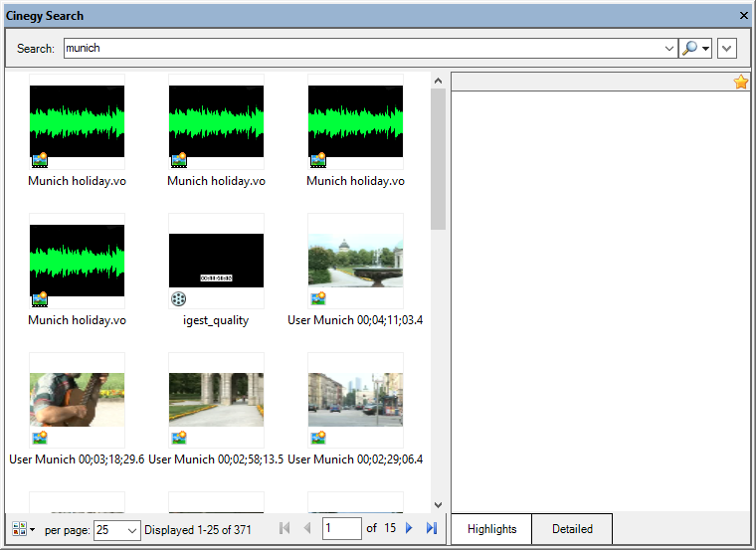Click picture icon under 00;02;29;06.4 clip

click(x=318, y=438)
